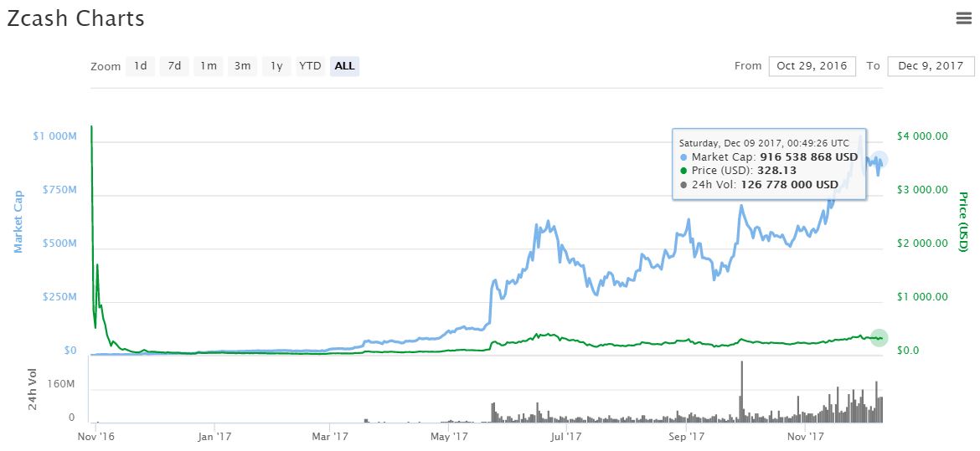Set zoom to 7d
980x451 pixels.
point(174,65)
